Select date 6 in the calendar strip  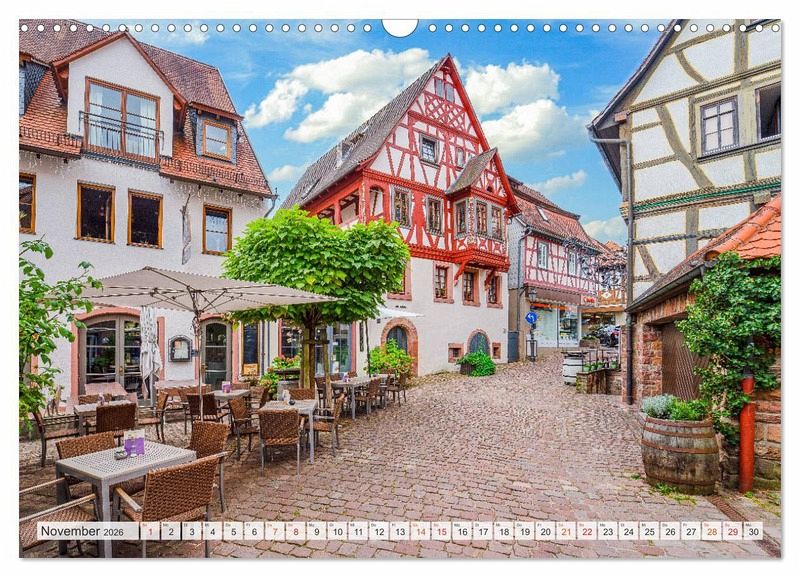tap(254, 531)
